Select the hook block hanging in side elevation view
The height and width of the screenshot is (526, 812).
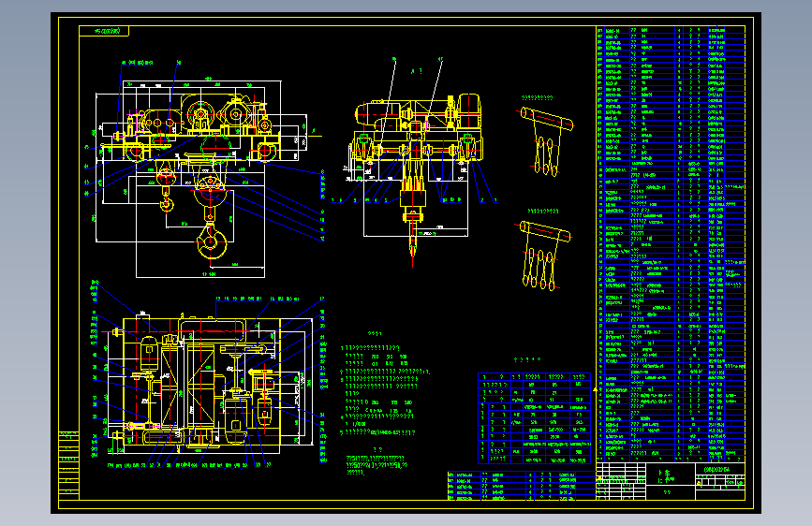[413, 217]
